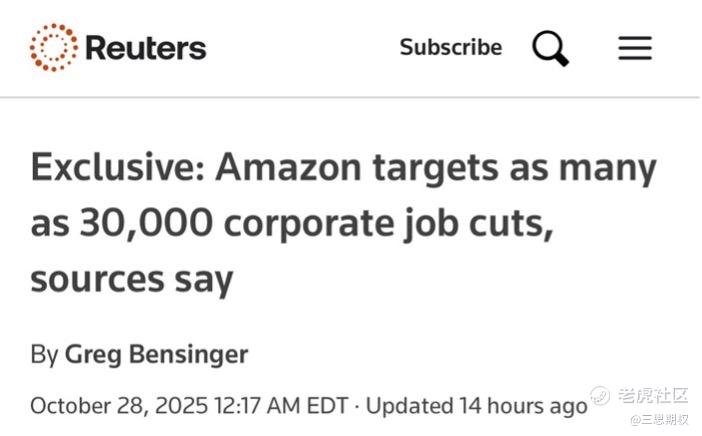702x436 pixels.
Task: Click the Reuters dotted-circle logo icon
Action: (x=53, y=47)
